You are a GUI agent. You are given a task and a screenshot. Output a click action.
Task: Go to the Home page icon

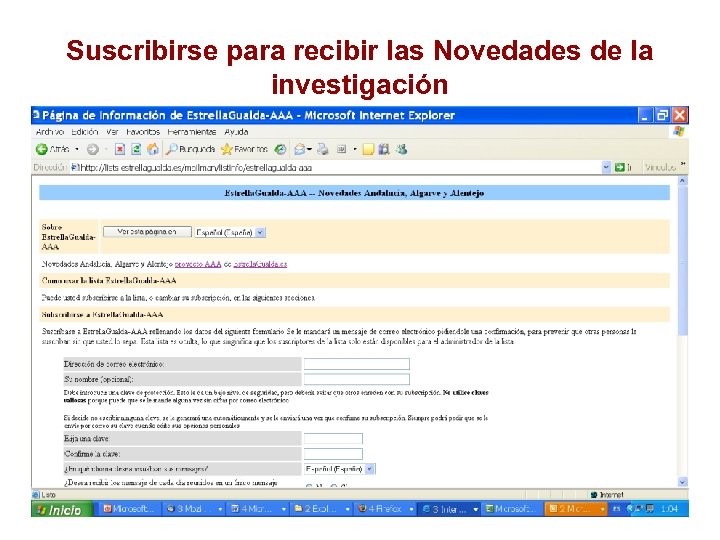(152, 149)
